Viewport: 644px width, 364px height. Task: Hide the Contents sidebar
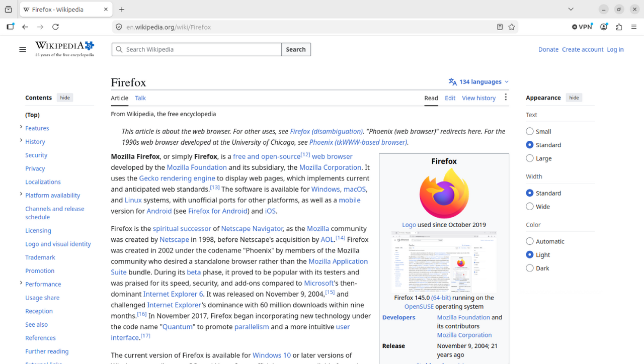pos(65,98)
